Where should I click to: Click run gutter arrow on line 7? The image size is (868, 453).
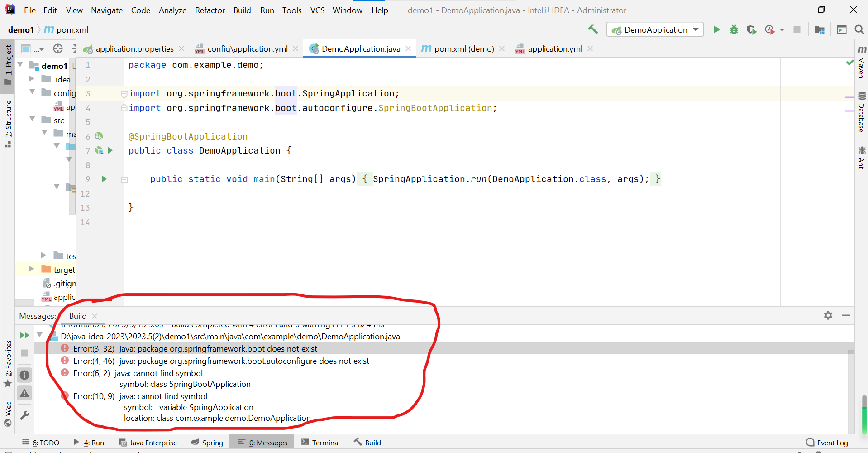click(110, 150)
